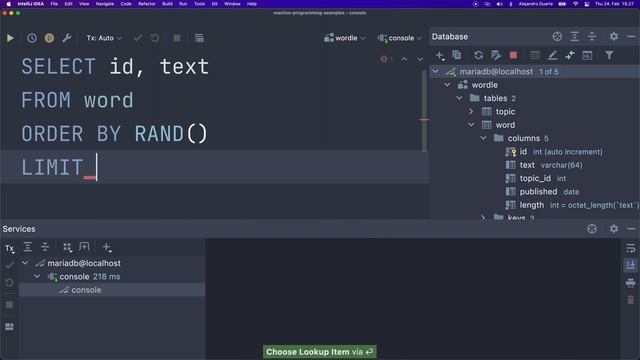Hide the Database tool window
This screenshot has height=360, width=640.
click(631, 37)
